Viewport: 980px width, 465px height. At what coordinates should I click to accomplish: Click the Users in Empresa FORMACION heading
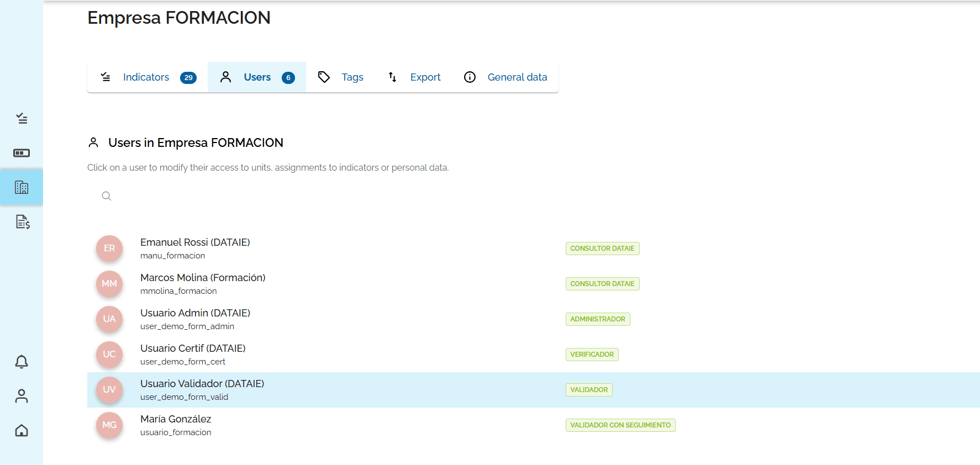(x=196, y=143)
